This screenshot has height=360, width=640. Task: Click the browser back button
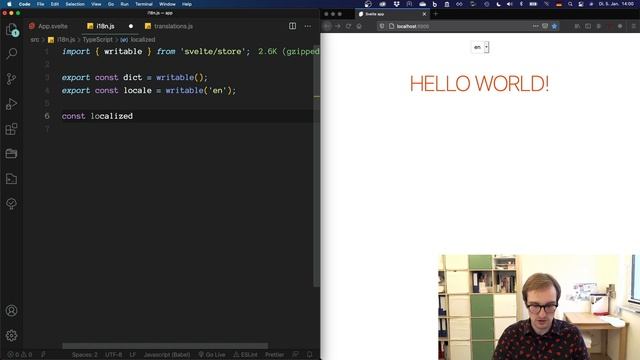coord(327,26)
